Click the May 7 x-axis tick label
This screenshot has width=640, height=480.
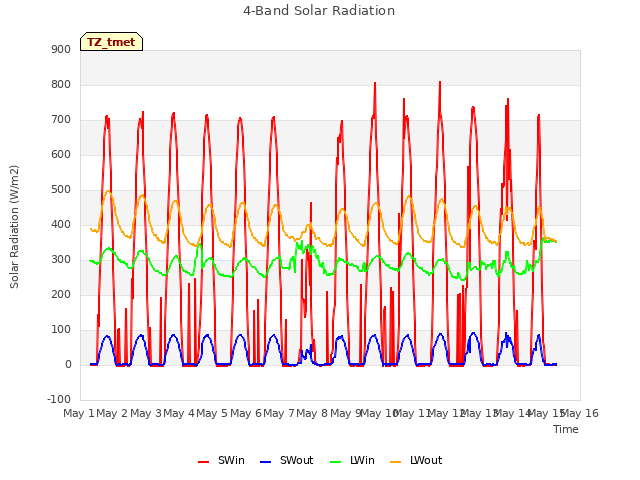[279, 413]
